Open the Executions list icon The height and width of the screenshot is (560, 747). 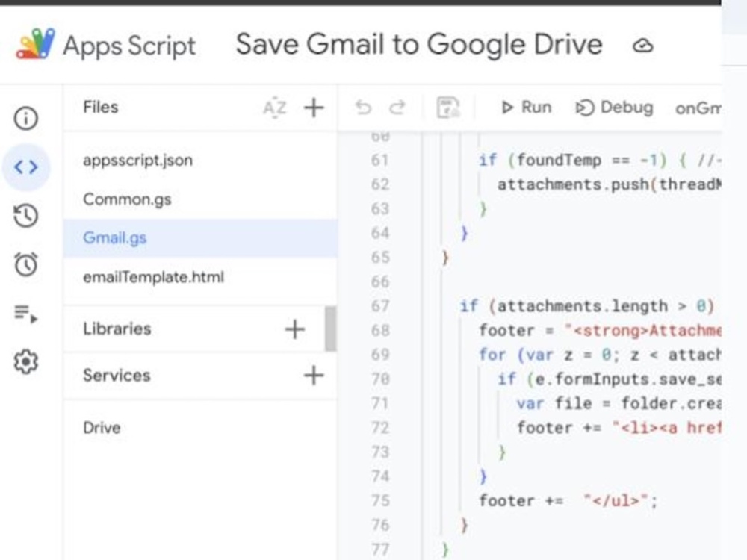[x=25, y=314]
